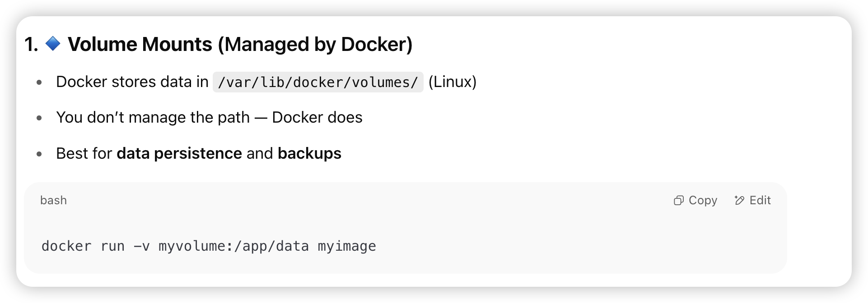868x303 pixels.
Task: Click 'Docker stores data in' text
Action: pos(132,82)
